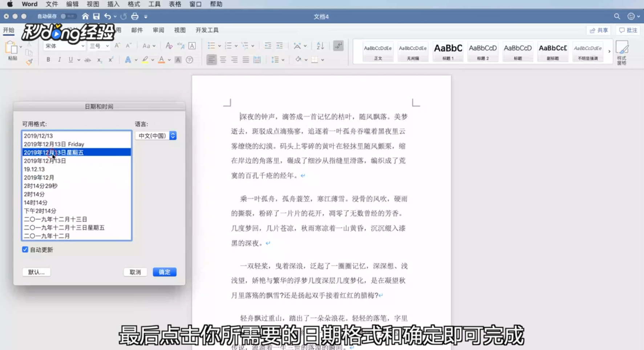644x350 pixels.
Task: Switch to the 开发工具 ribbon tab
Action: [x=207, y=30]
